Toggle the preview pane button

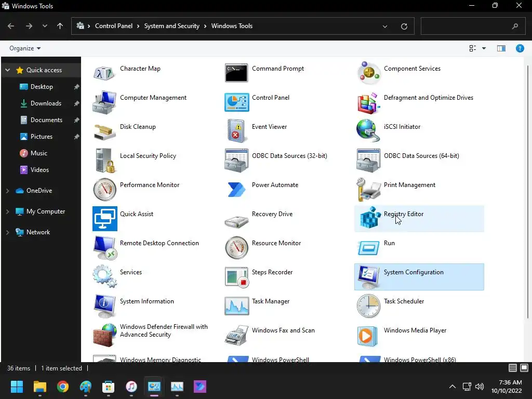point(501,48)
